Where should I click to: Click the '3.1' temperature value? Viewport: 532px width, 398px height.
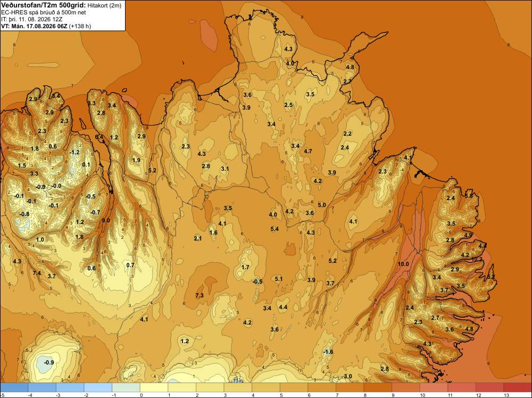(225, 169)
